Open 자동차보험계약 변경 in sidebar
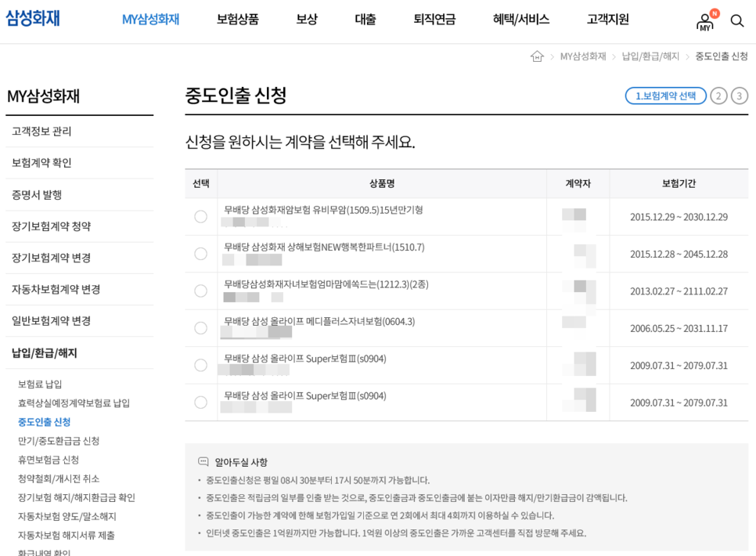Screen dimensions: 756x556 56,289
